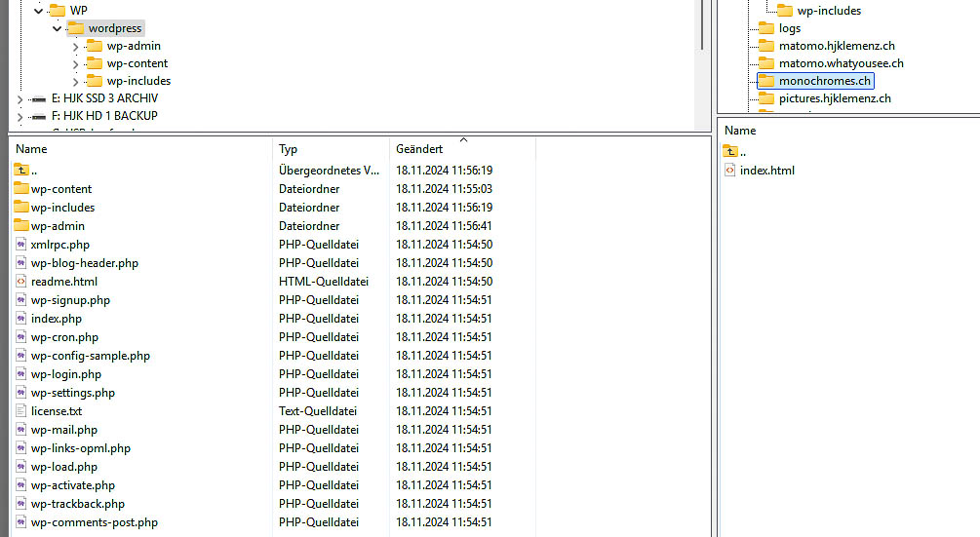The image size is (980, 537).
Task: Expand the wp-admin tree node
Action: (x=76, y=46)
